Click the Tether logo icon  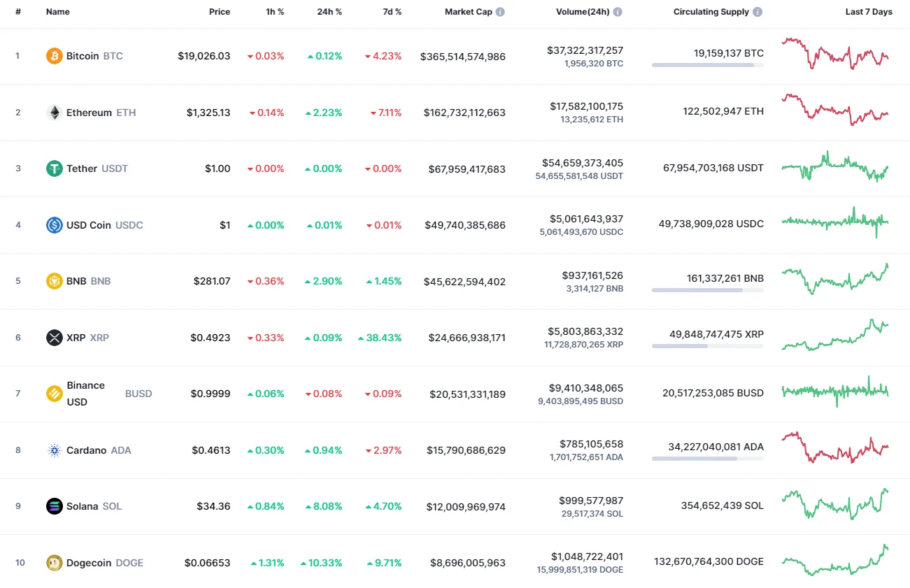pos(54,168)
